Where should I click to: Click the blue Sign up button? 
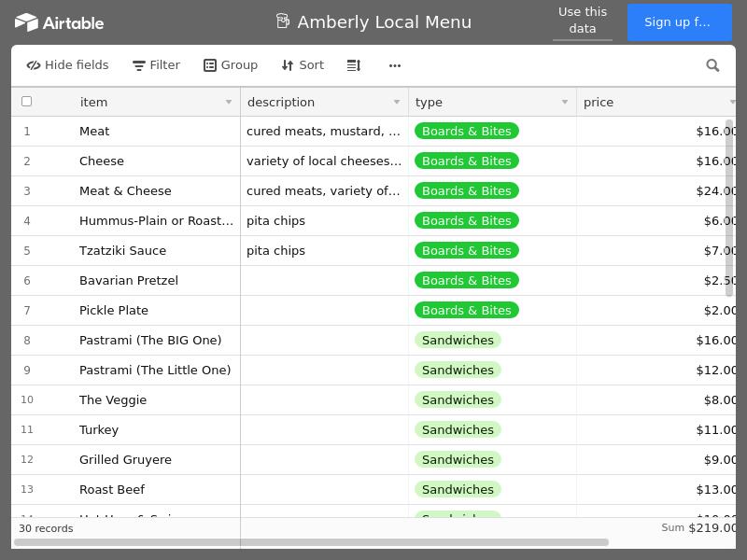click(679, 22)
